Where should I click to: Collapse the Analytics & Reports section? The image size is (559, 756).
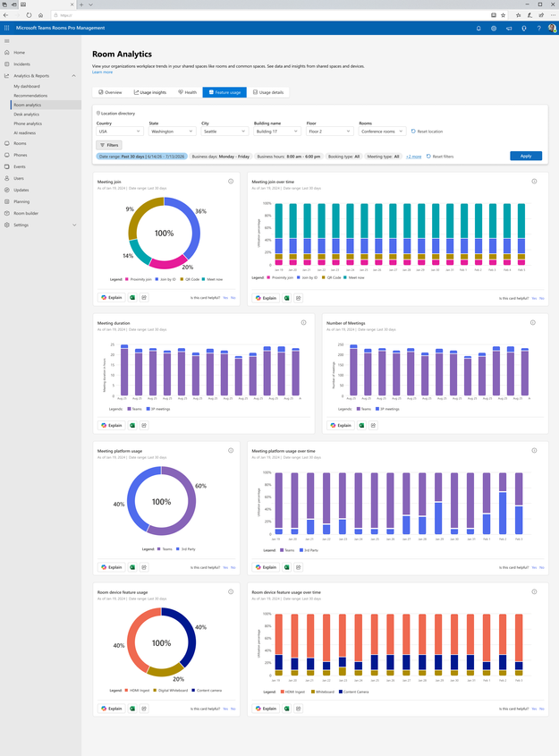coord(73,76)
